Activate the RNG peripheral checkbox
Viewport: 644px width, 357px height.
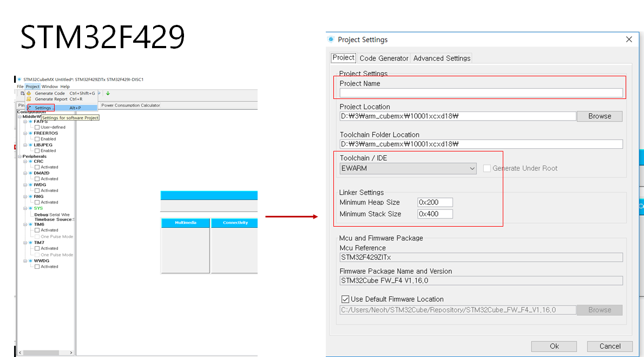pyautogui.click(x=37, y=202)
